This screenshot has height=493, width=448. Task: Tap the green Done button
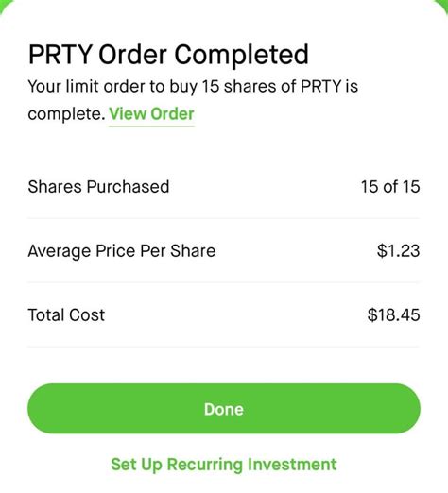coord(224,409)
